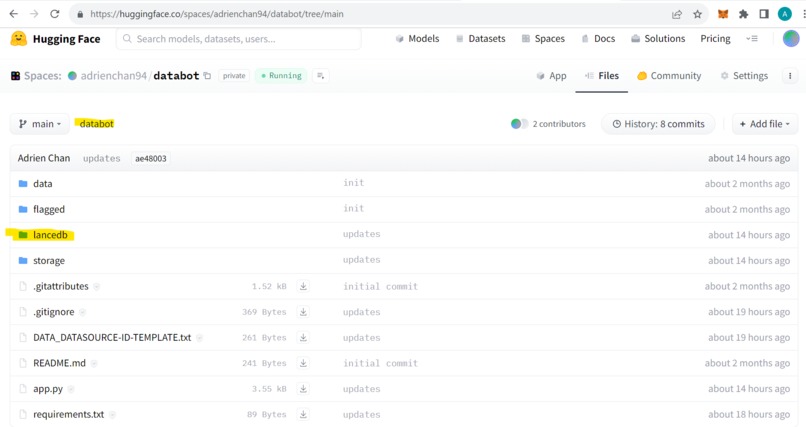Screen dimensions: 806x427
Task: Click in the search models input field
Action: 239,39
